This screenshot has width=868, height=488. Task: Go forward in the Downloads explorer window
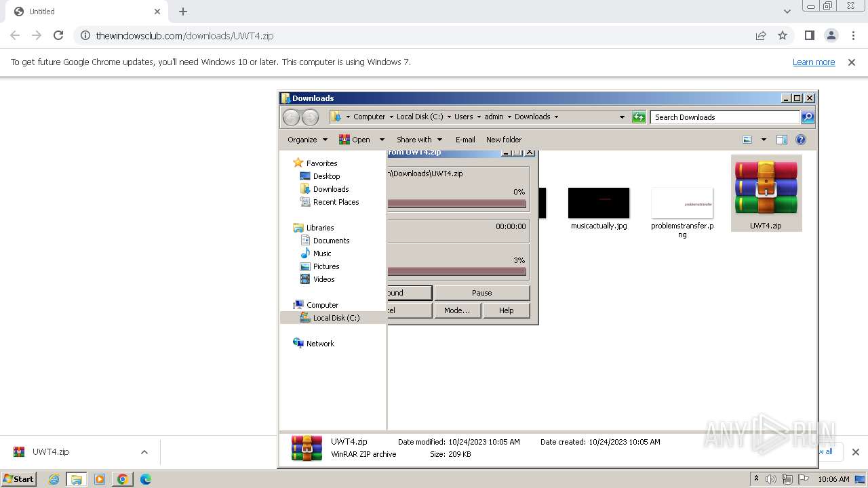(x=310, y=117)
